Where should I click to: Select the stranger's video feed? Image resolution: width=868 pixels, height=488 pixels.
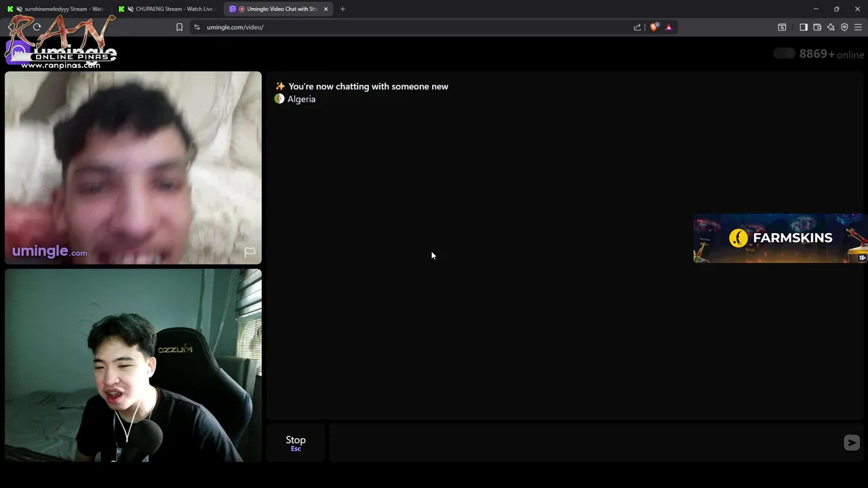pyautogui.click(x=133, y=167)
